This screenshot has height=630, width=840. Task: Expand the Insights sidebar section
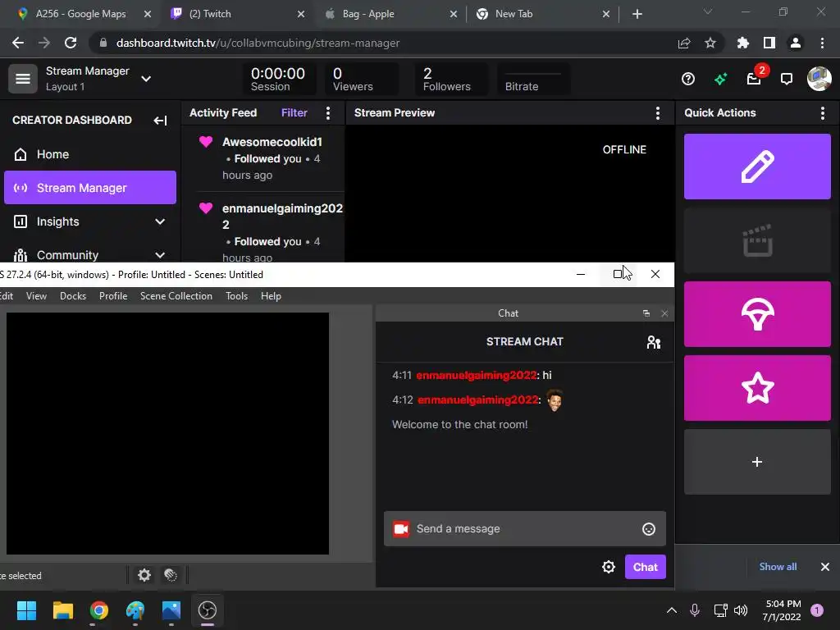pos(160,221)
